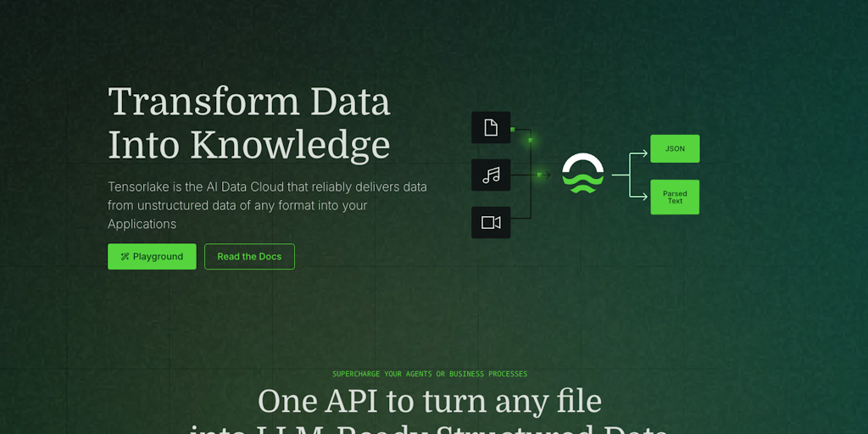868x434 pixels.
Task: Select the video camera icon tile
Action: point(491,223)
